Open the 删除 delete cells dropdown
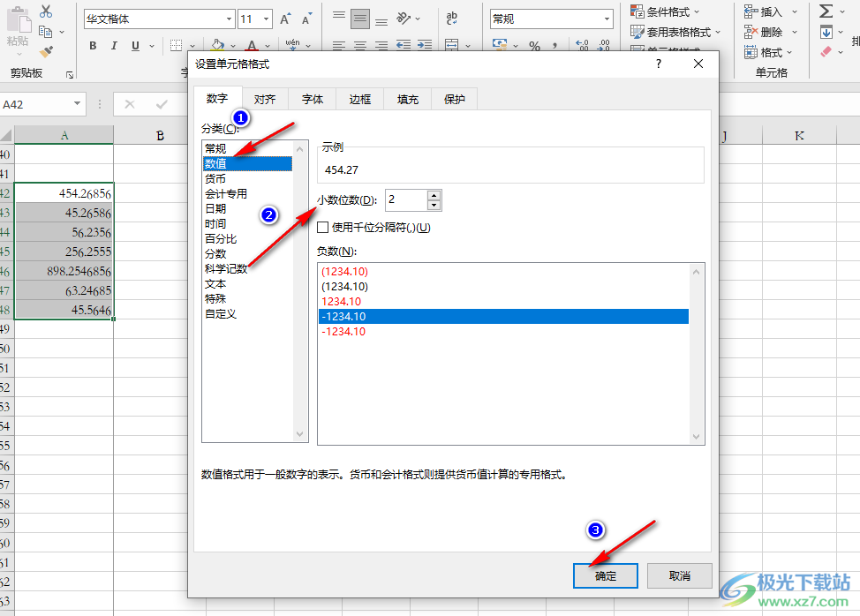The width and height of the screenshot is (860, 616). pos(794,33)
